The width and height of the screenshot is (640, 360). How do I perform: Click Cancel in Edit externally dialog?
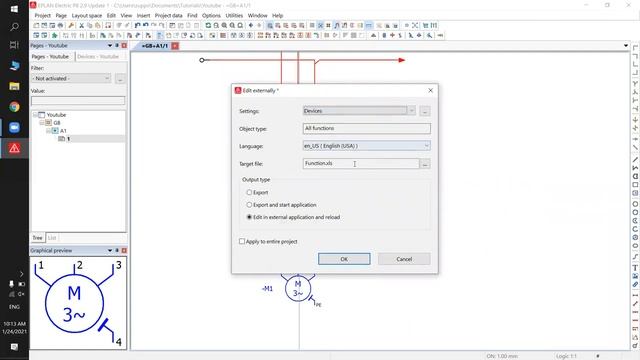[x=404, y=259]
